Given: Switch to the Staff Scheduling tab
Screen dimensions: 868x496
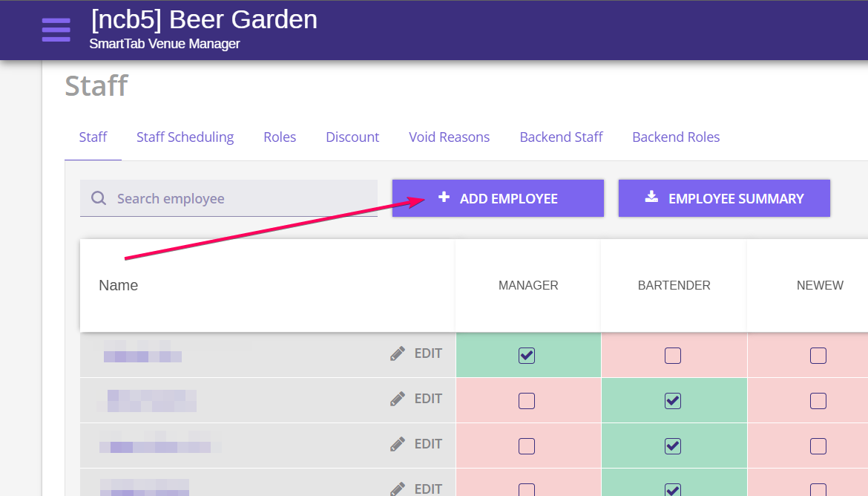Looking at the screenshot, I should tap(185, 137).
